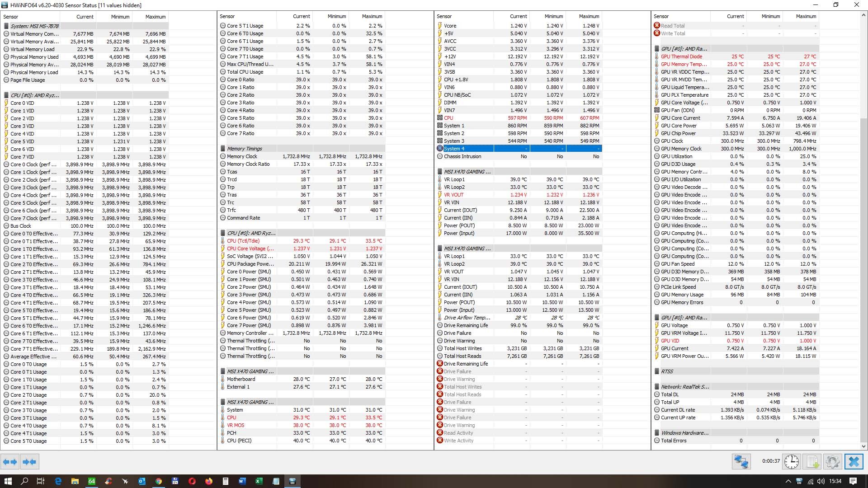Open Opera browser from the taskbar

click(192, 481)
